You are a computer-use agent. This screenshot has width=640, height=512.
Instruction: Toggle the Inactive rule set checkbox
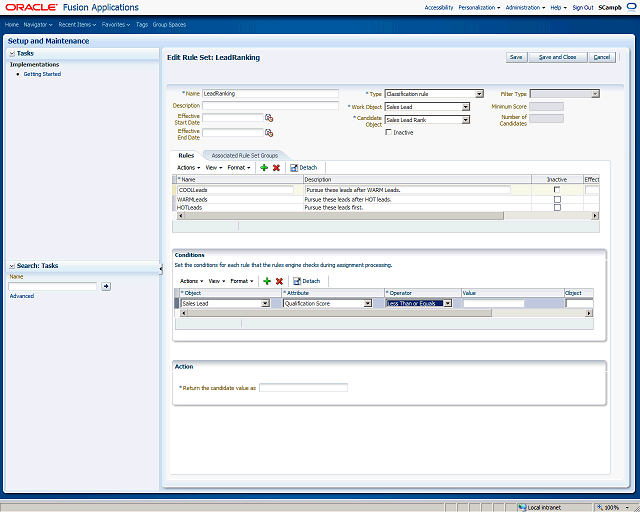(x=389, y=132)
